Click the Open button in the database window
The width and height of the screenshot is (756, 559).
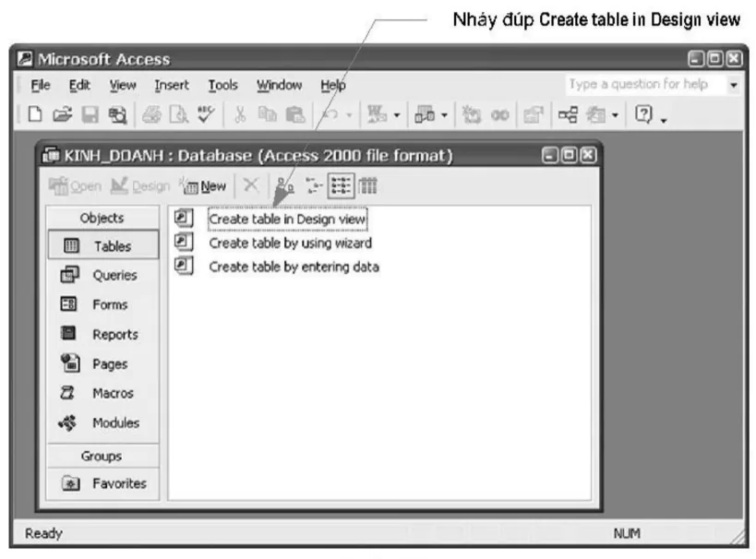[75, 186]
